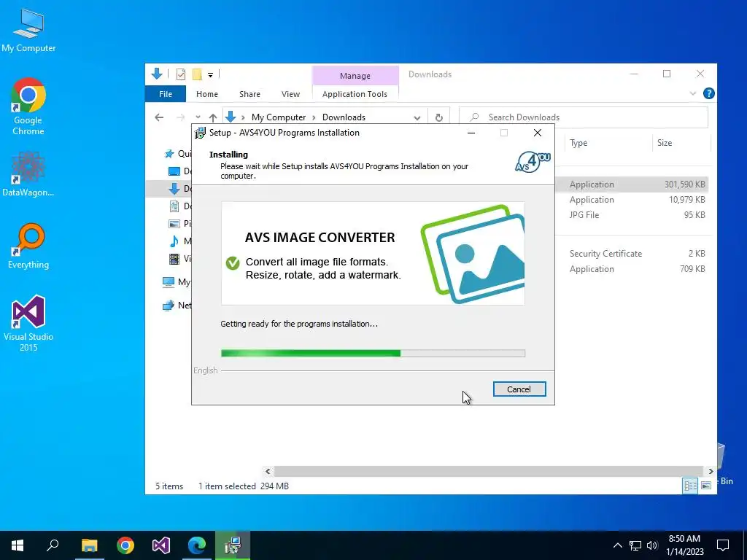Open the Everything search desktop shortcut
747x560 pixels.
pyautogui.click(x=28, y=246)
